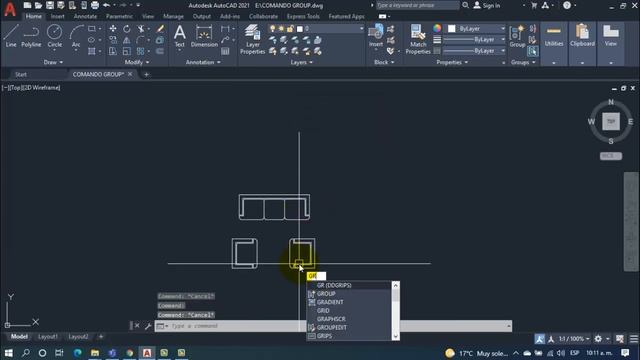Add a new drawing tab with plus

tap(146, 74)
